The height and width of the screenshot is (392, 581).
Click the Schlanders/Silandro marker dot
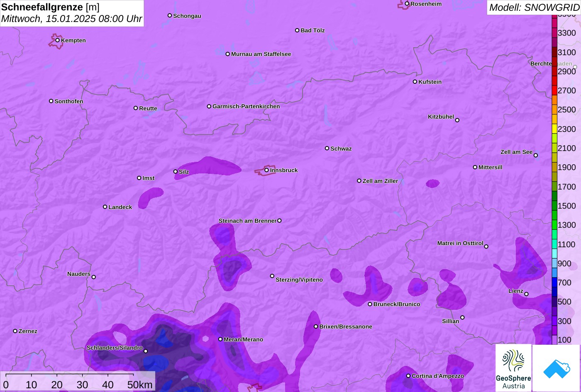click(x=146, y=351)
